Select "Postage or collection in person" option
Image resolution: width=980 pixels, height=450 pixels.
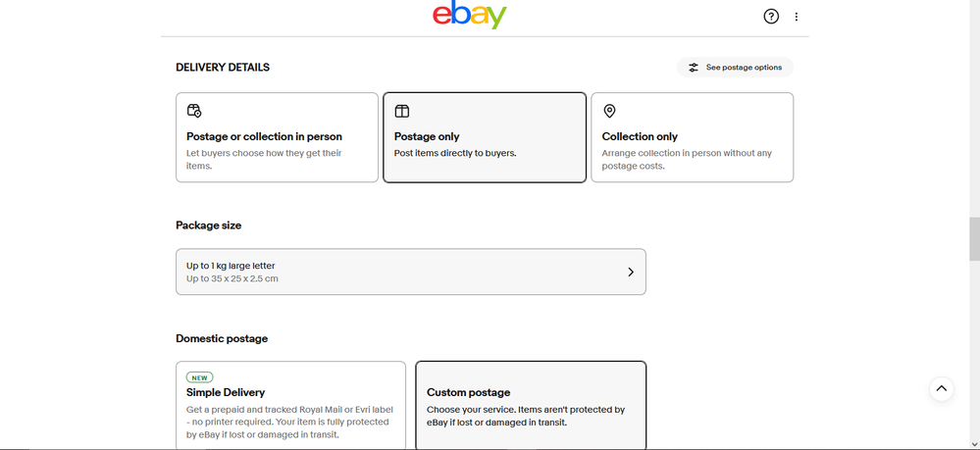click(x=277, y=137)
